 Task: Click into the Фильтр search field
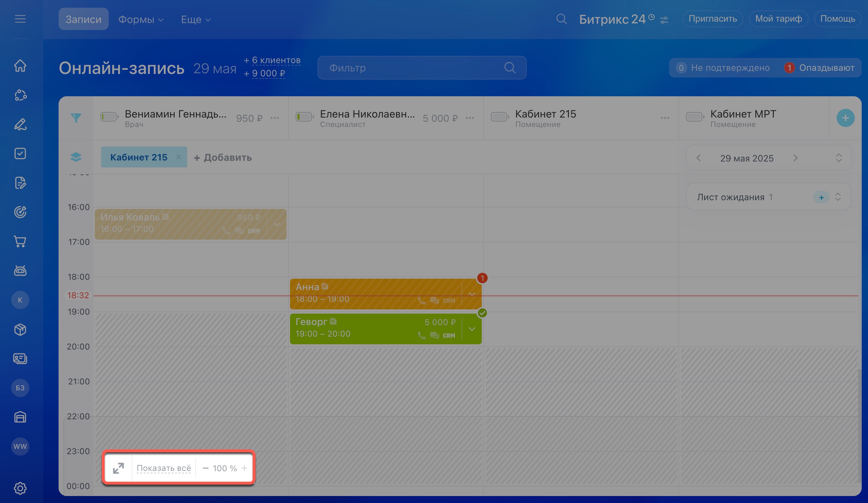(x=415, y=68)
